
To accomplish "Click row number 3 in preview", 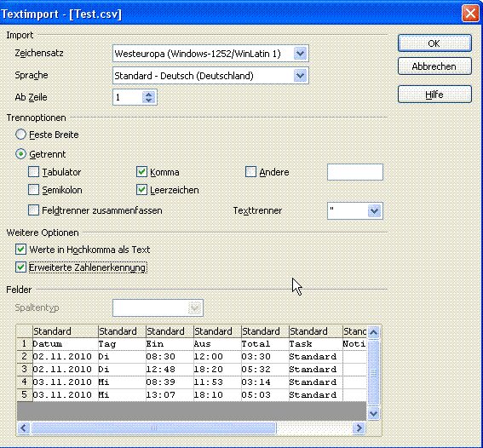I will click(x=25, y=369).
